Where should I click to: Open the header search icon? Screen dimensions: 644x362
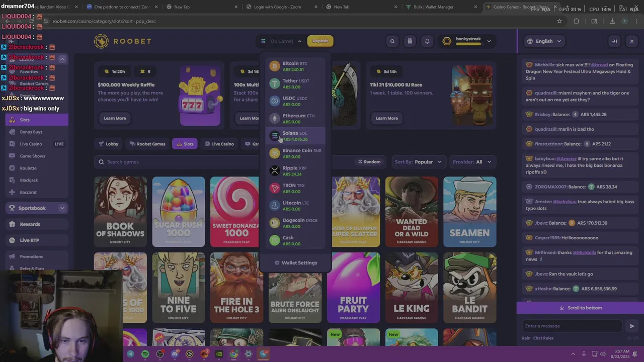[392, 41]
